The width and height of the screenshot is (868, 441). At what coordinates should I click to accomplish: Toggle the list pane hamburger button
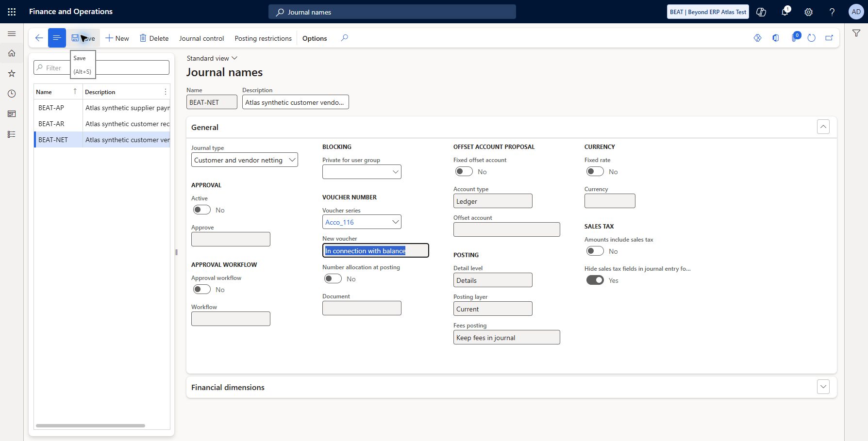(57, 38)
